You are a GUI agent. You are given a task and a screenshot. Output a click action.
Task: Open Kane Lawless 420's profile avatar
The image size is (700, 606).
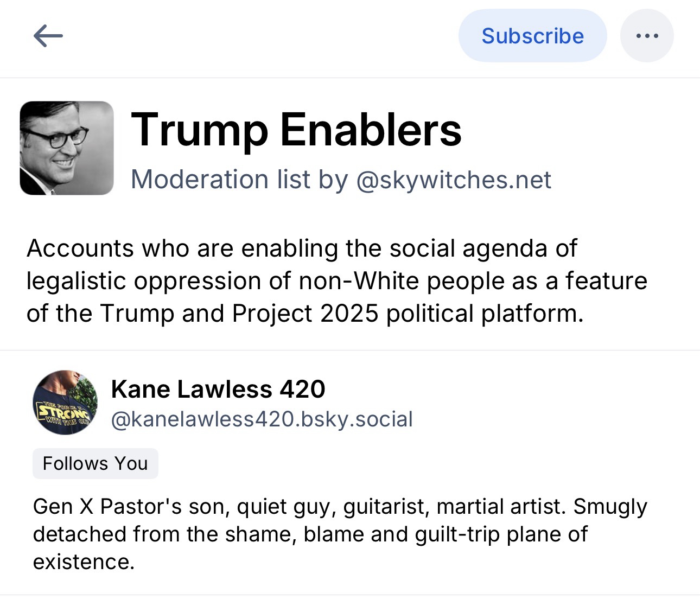point(65,403)
